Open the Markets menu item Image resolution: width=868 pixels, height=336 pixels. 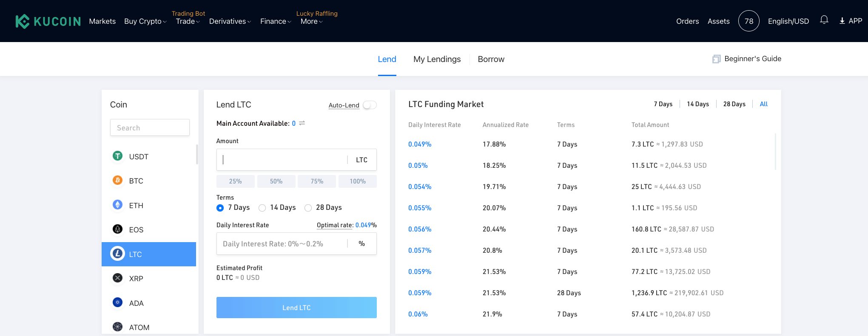[x=102, y=21]
